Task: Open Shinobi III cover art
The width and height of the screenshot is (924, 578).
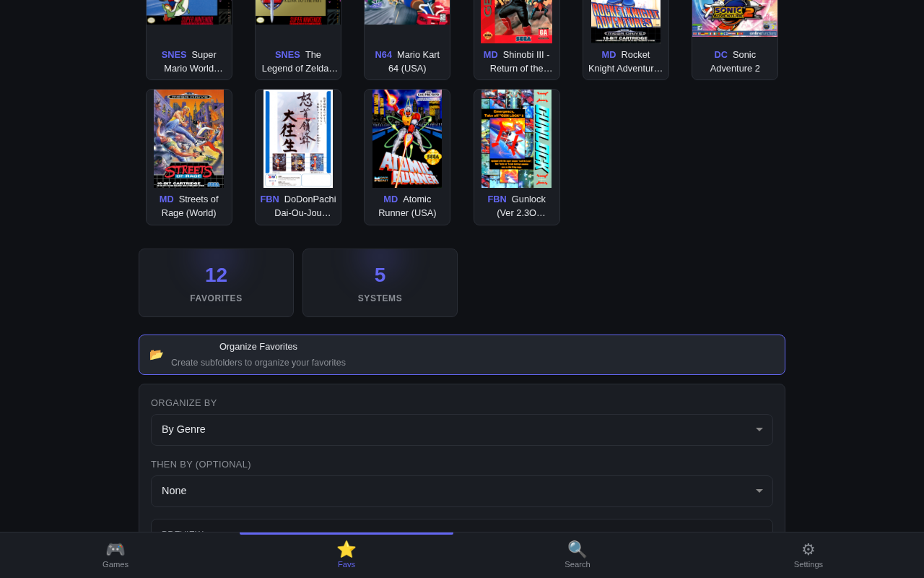Action: [x=517, y=21]
